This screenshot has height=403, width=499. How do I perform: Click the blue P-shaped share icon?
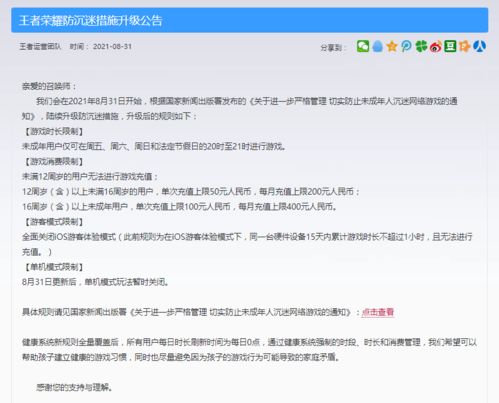(406, 46)
